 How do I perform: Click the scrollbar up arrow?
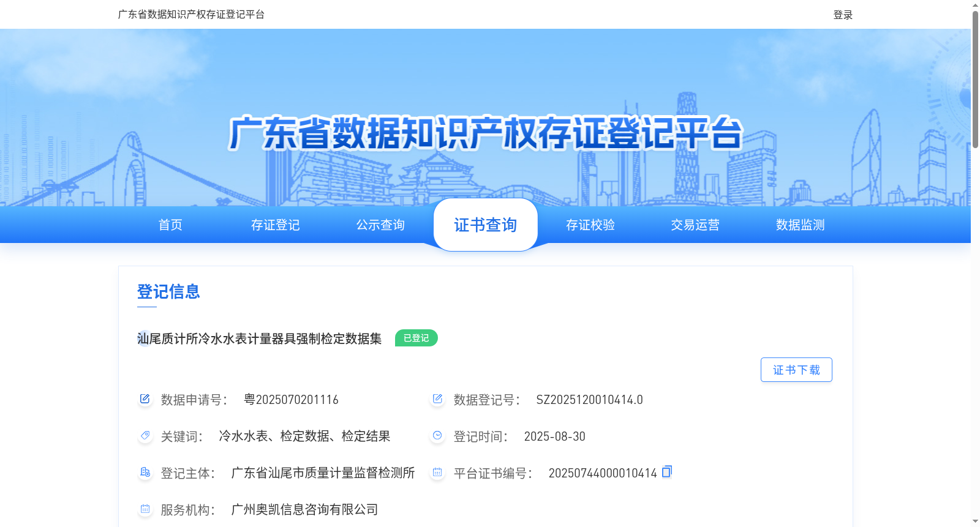click(975, 5)
